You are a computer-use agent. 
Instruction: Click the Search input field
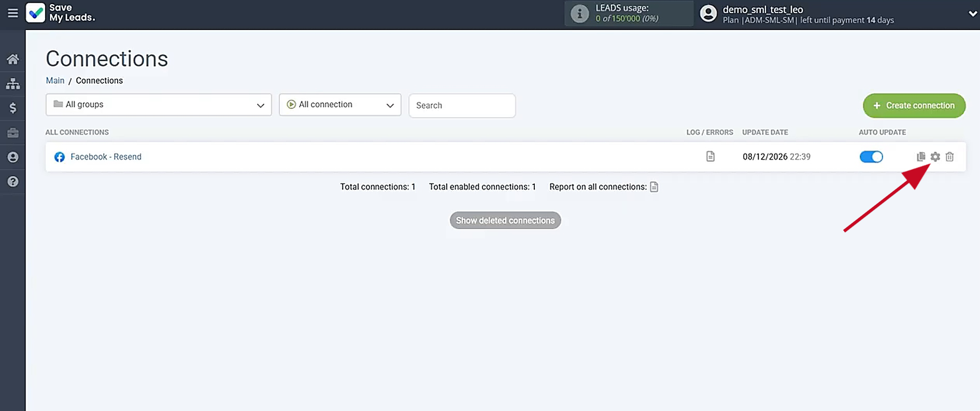[x=462, y=105]
